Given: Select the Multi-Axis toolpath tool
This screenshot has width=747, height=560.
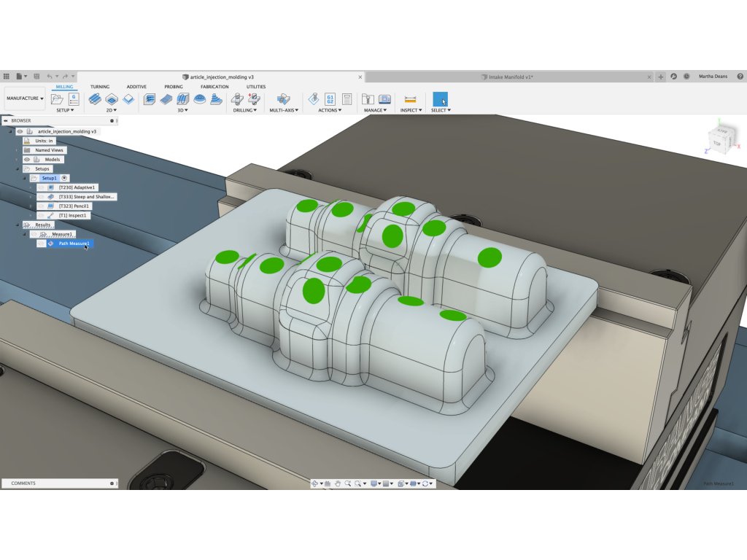Looking at the screenshot, I should pyautogui.click(x=284, y=99).
